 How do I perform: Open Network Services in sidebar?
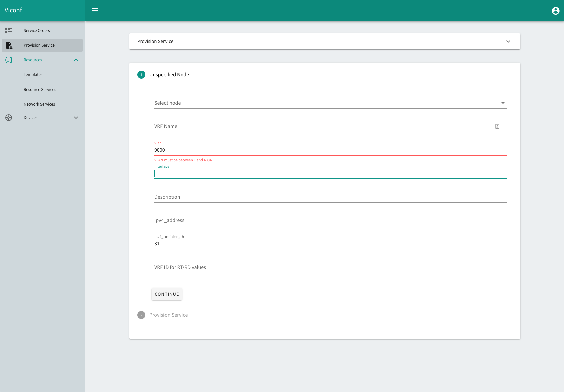pos(39,104)
